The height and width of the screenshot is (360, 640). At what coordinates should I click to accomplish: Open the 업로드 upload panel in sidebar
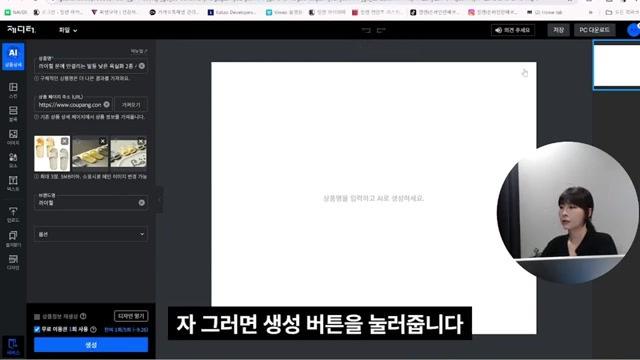point(13,215)
